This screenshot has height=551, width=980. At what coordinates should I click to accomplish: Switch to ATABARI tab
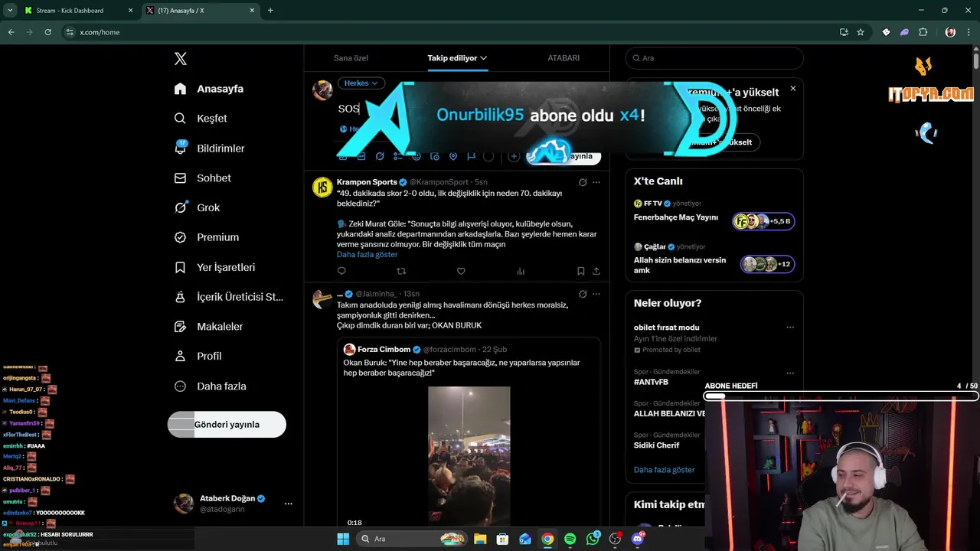563,58
